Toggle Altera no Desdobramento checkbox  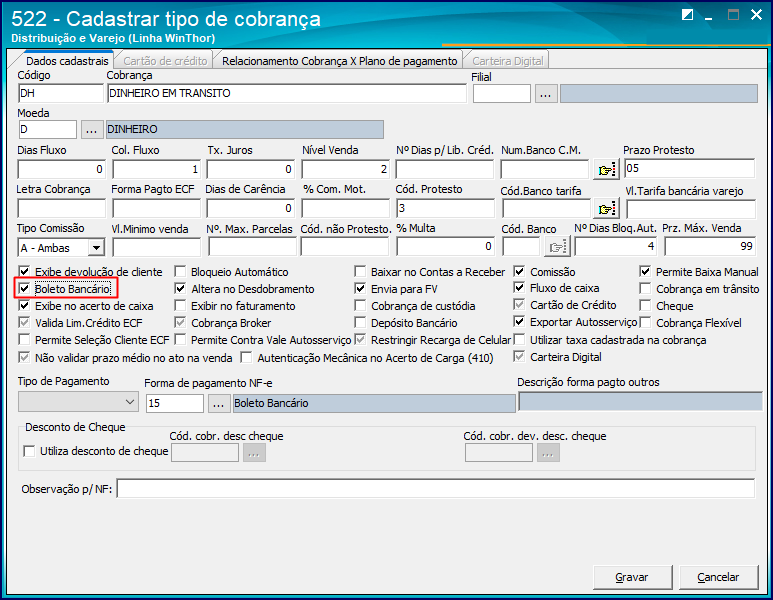(180, 288)
